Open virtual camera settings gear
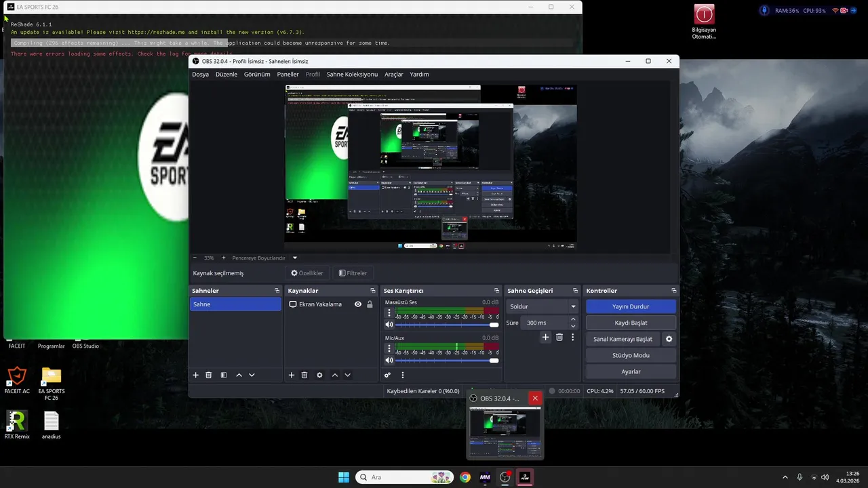The width and height of the screenshot is (868, 488). pyautogui.click(x=669, y=339)
